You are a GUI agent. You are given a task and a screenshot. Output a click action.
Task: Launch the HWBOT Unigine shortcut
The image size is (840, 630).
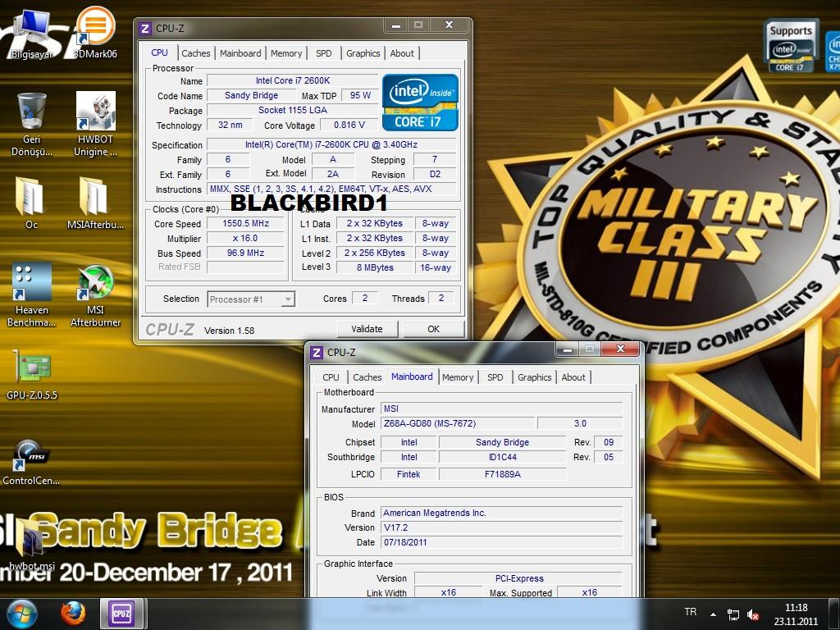click(95, 125)
